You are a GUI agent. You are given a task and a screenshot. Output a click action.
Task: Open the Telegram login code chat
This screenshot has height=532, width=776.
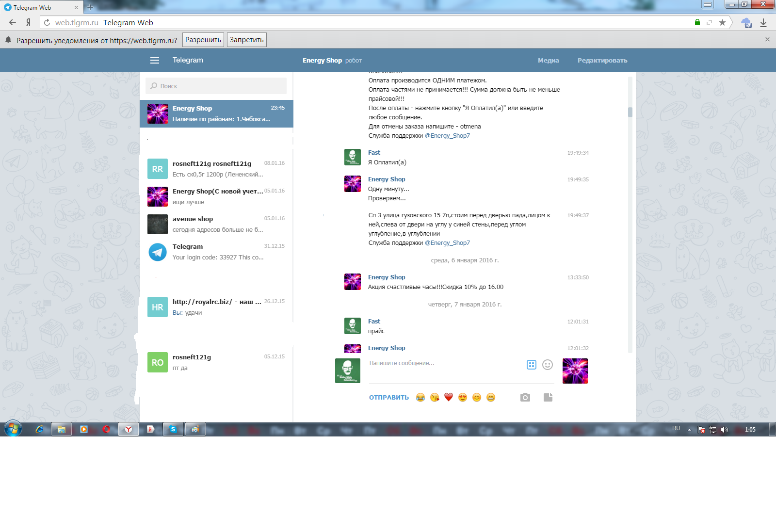click(216, 252)
